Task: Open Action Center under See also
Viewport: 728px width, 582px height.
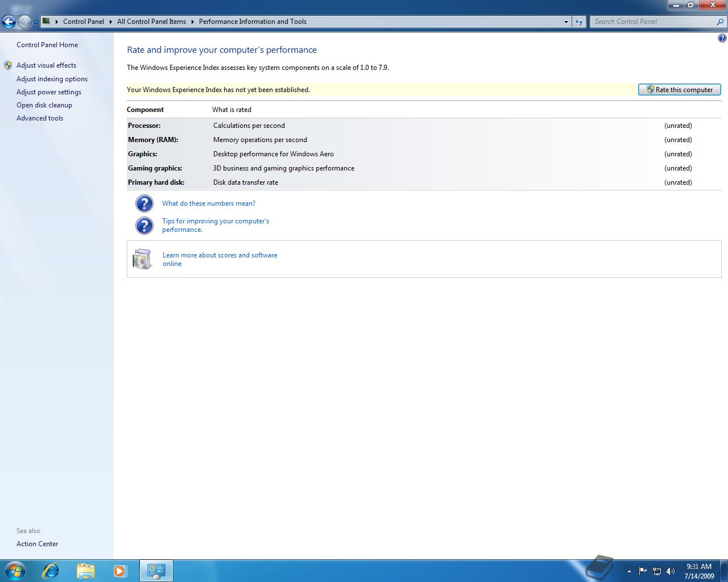Action: (37, 544)
